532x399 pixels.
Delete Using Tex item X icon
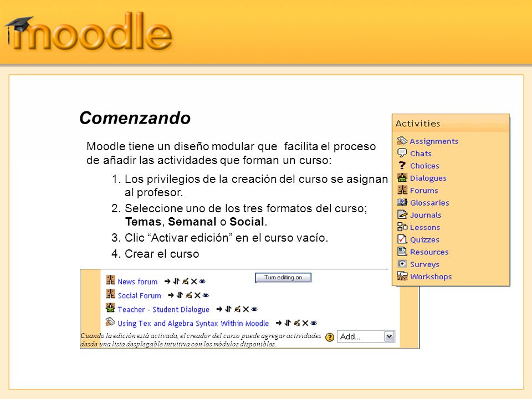coord(305,323)
